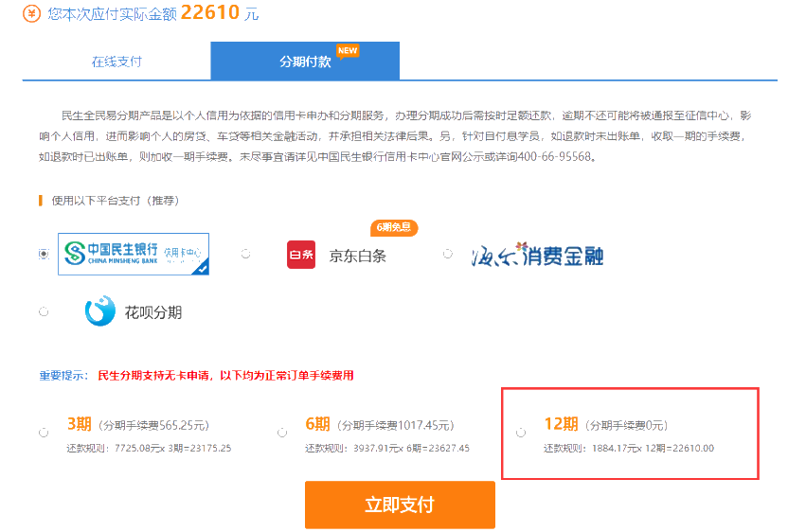This screenshot has height=532, width=788.
Task: Click the Huabei blue circular logo
Action: 100,311
